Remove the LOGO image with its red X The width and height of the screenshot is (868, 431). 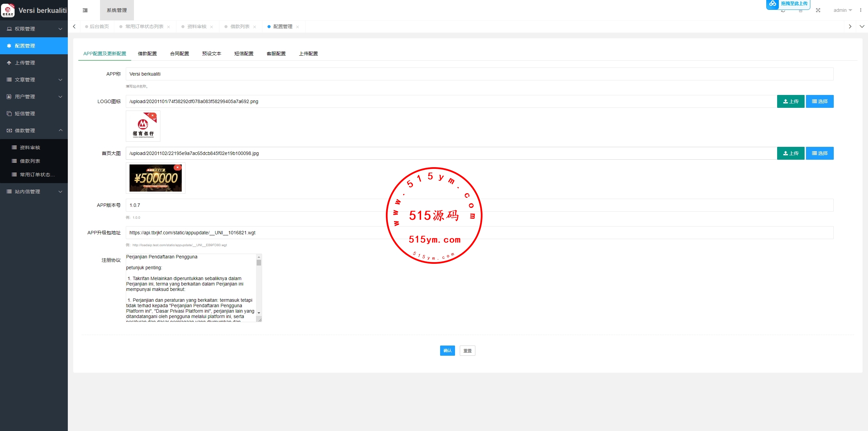153,116
